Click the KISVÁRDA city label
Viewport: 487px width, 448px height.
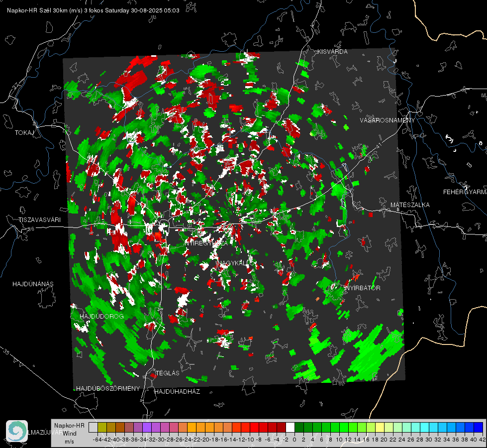coord(332,52)
